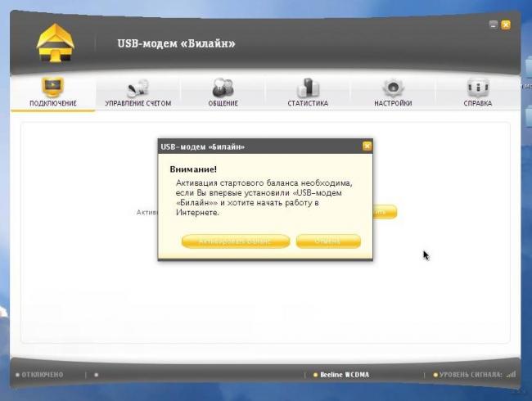Screen dimensions: 532x401
Task: Click the Активация стартового баланса message text
Action: [x=264, y=197]
